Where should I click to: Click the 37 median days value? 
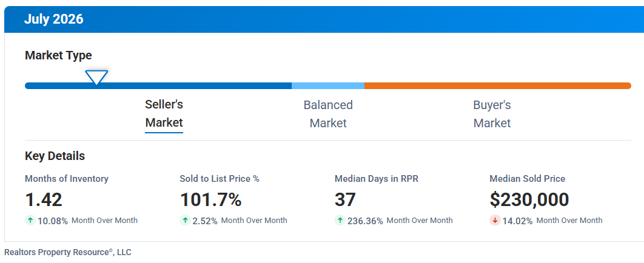345,200
